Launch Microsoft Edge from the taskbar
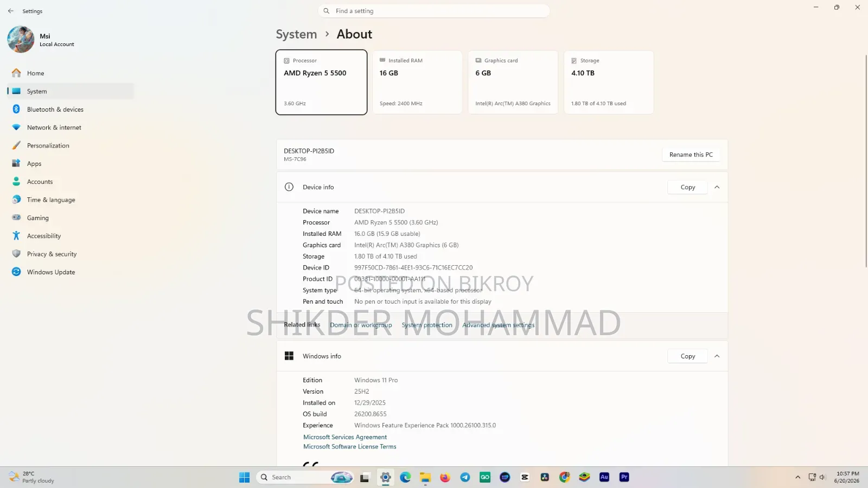The image size is (868, 488). tap(405, 477)
